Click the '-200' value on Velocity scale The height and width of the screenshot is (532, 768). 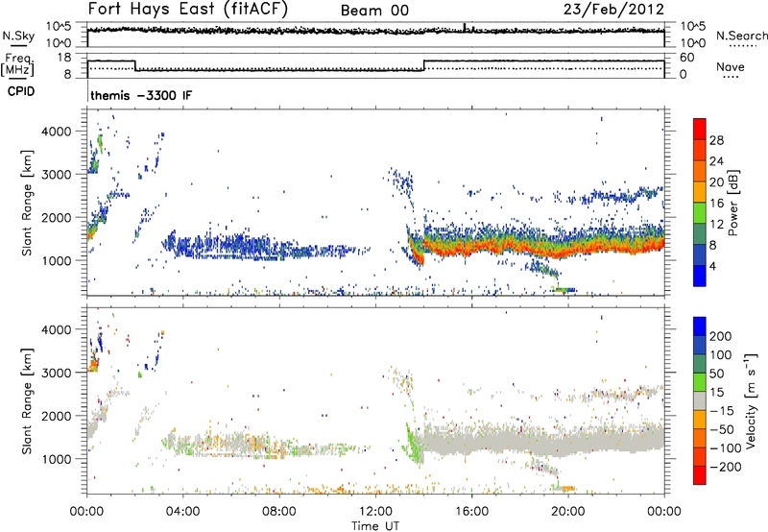pyautogui.click(x=724, y=467)
